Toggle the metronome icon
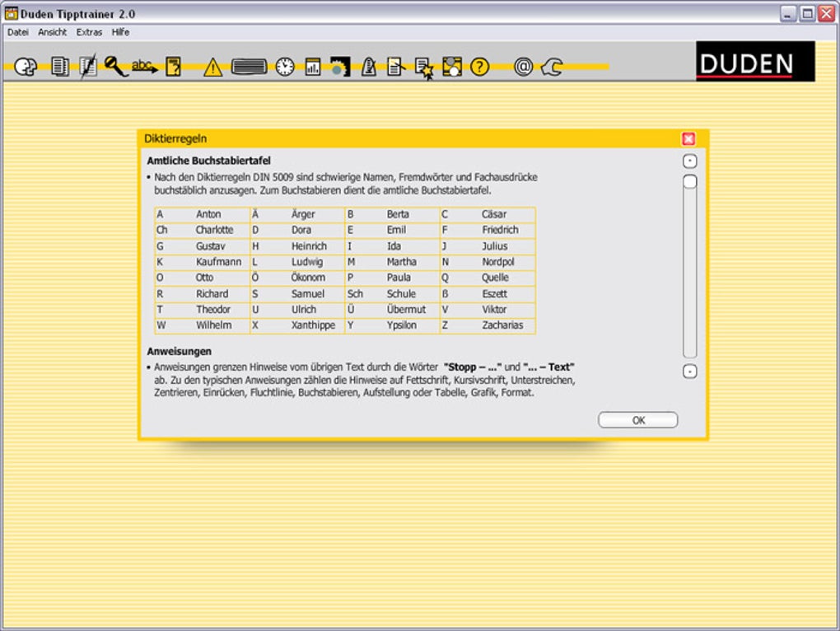 pyautogui.click(x=369, y=67)
